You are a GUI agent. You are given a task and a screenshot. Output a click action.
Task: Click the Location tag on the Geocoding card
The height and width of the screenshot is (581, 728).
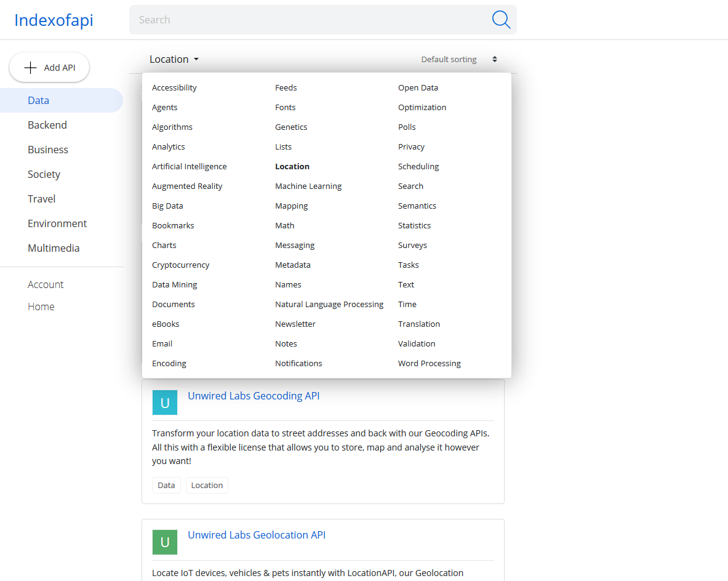(x=207, y=485)
